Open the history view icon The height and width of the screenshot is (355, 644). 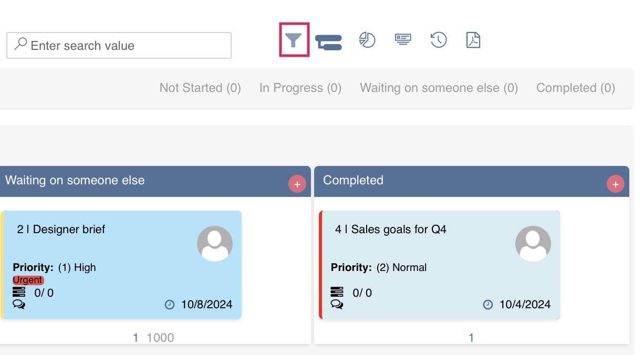tap(439, 39)
